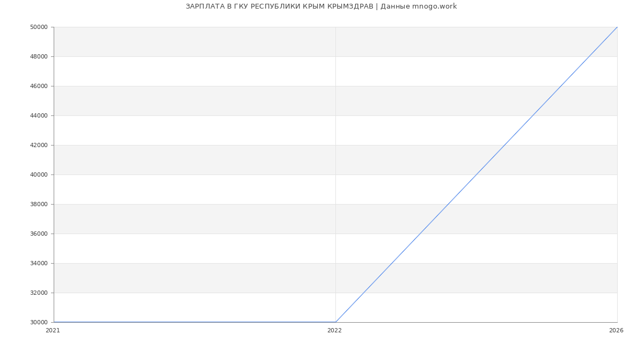Click the 32000 y-axis label
Screen dimensions: 644x349
coord(39,293)
